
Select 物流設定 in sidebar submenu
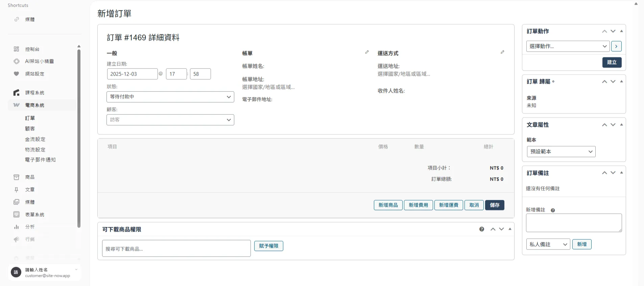coord(35,150)
